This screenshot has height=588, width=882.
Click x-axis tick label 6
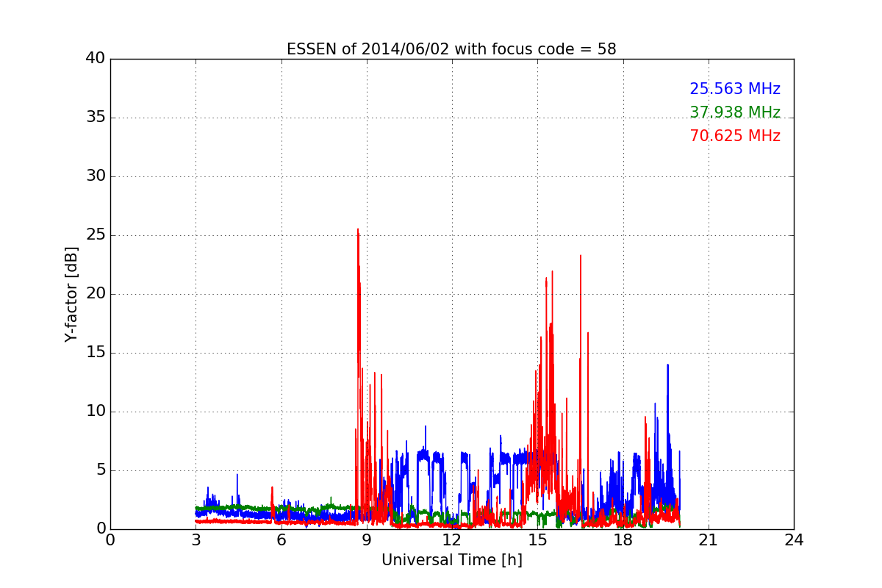(281, 540)
